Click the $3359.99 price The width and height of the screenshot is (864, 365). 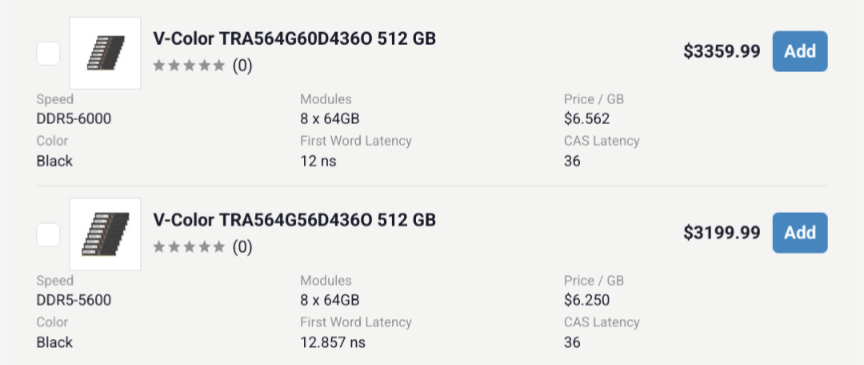coord(722,51)
